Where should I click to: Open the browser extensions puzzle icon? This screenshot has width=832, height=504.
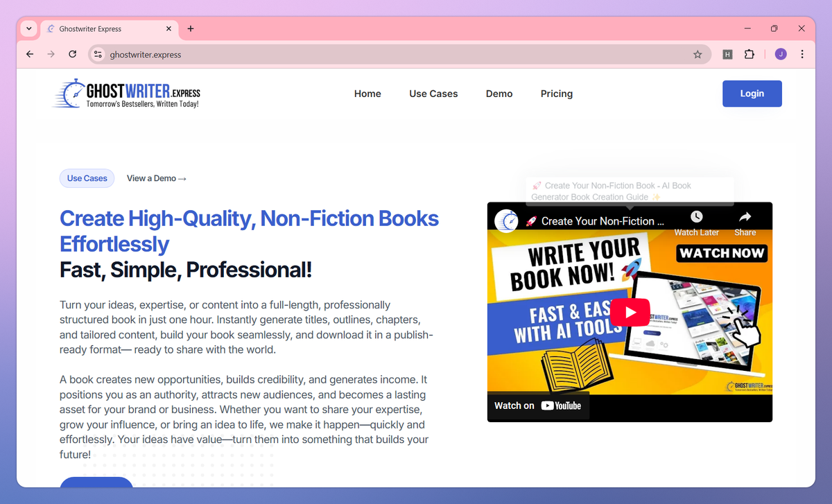pyautogui.click(x=749, y=54)
